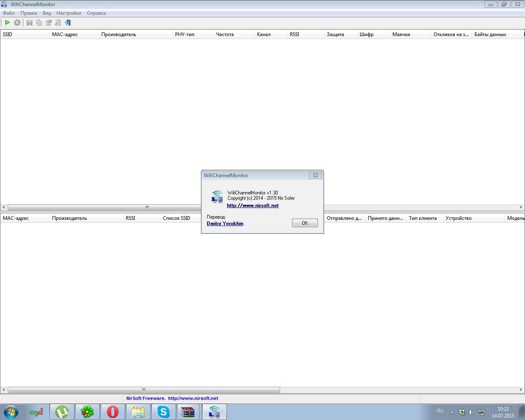Image resolution: width=525 pixels, height=420 pixels.
Task: Sort by Байты данных column header
Action: pos(496,34)
